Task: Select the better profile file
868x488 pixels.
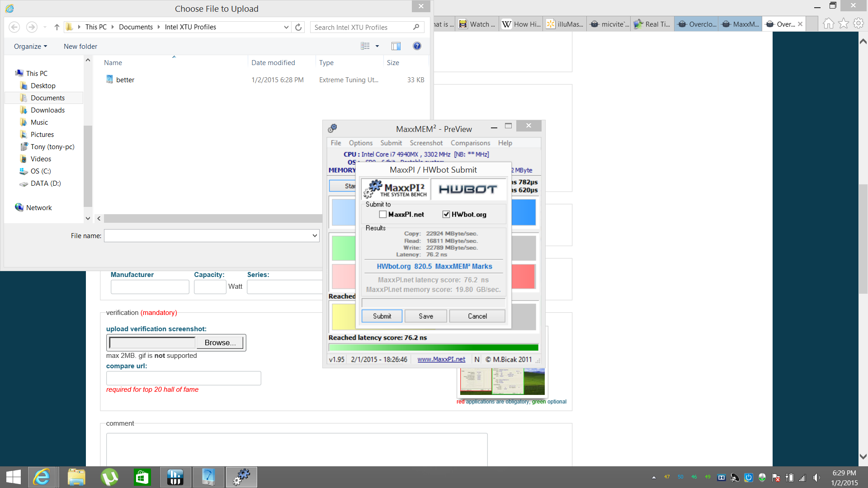Action: 125,80
